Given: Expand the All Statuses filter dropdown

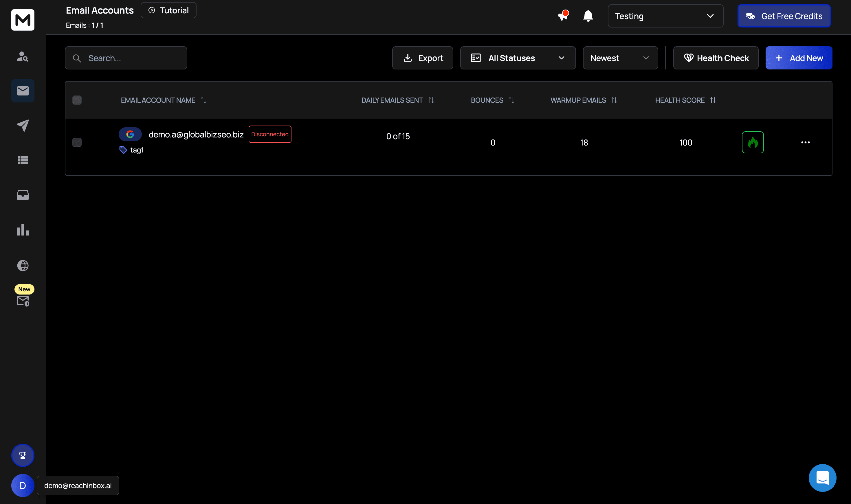Looking at the screenshot, I should pos(517,58).
